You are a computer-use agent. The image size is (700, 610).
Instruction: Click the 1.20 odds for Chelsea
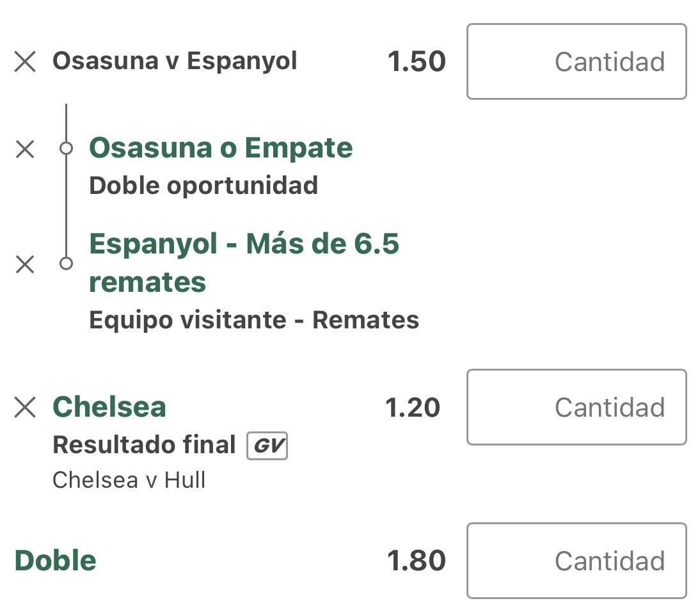[x=413, y=407]
